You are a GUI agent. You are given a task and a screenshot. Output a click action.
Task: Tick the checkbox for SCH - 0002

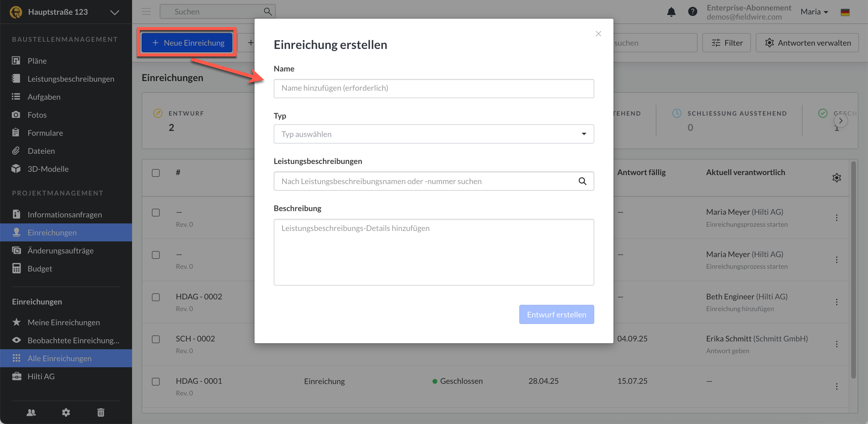click(156, 339)
